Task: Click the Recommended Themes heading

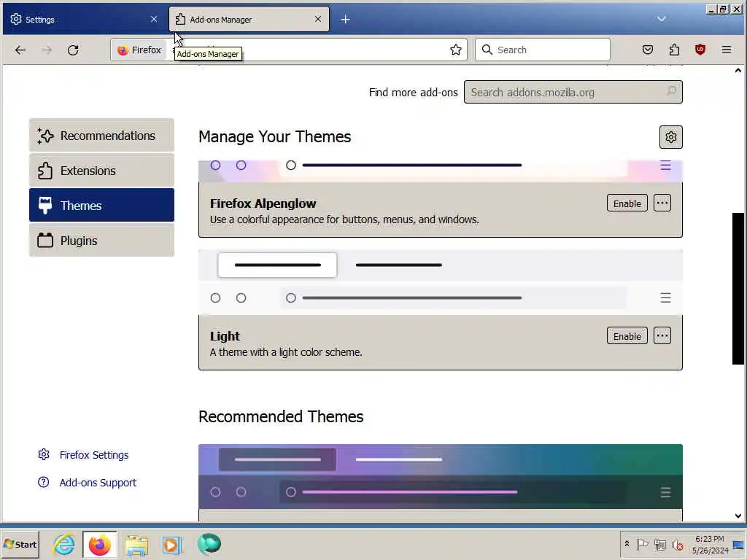Action: pos(281,416)
